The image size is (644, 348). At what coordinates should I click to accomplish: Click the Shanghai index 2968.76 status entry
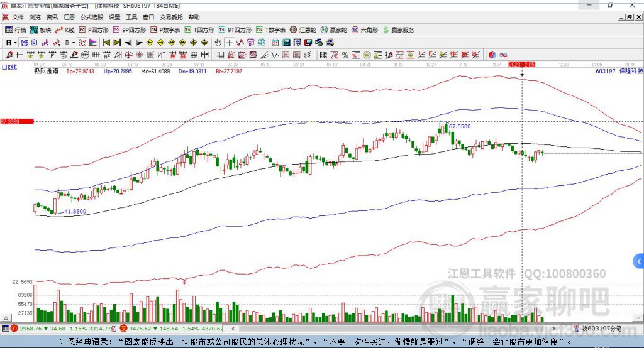(x=64, y=329)
